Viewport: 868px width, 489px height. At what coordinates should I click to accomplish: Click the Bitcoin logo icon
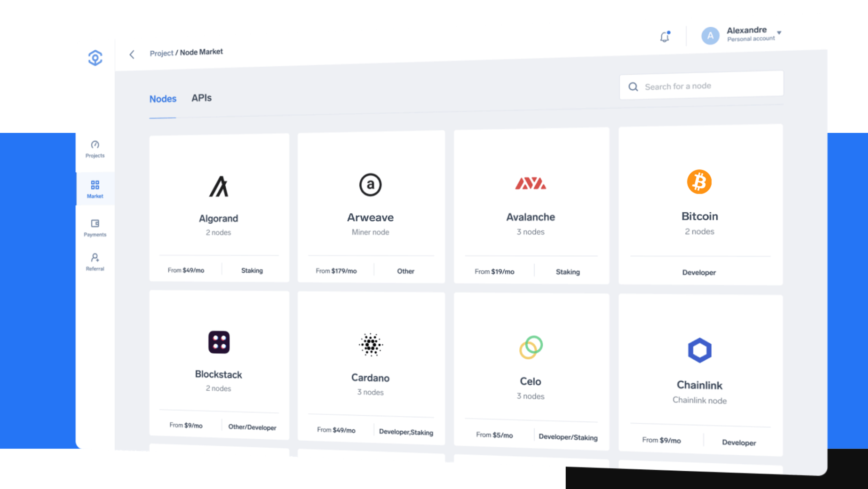coord(700,182)
